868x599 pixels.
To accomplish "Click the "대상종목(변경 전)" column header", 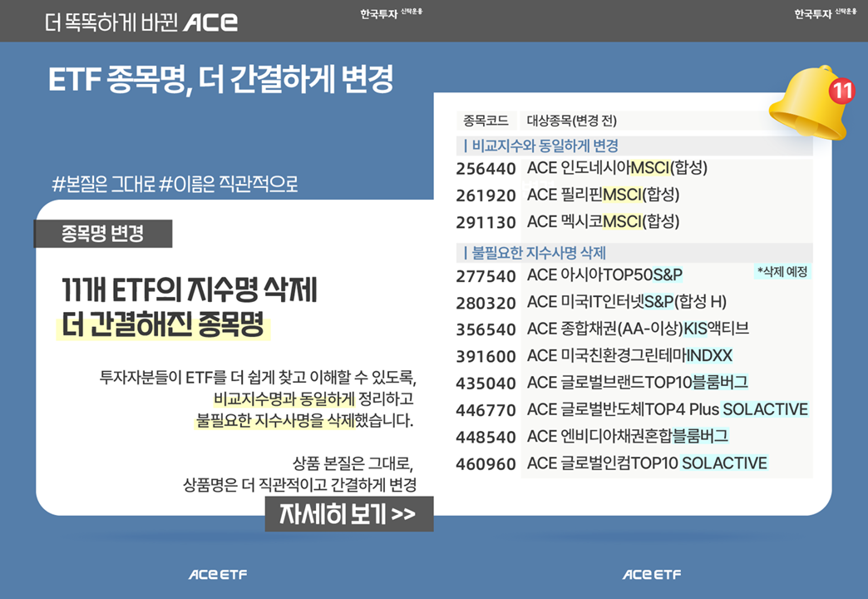I will click(572, 121).
